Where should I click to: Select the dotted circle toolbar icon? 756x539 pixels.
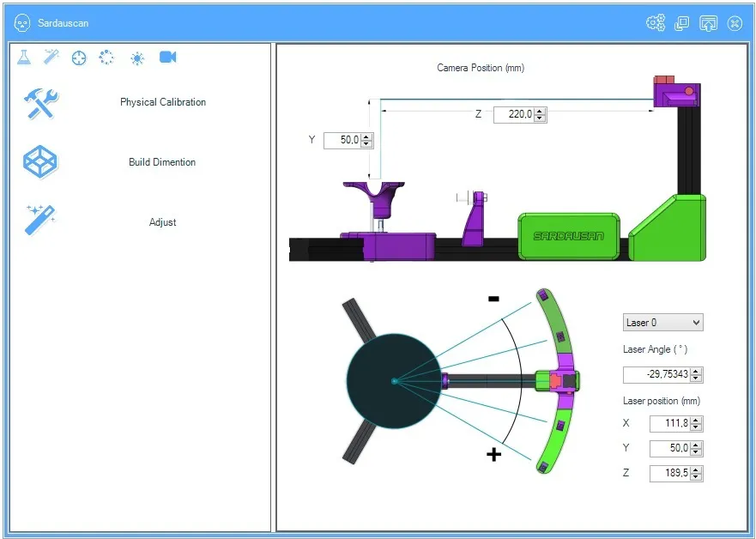tap(106, 58)
